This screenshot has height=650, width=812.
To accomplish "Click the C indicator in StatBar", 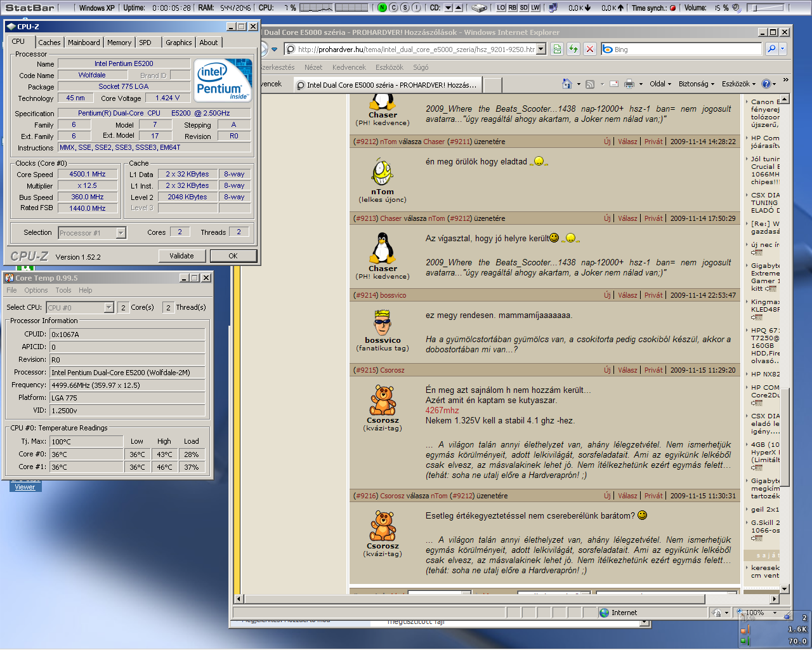I will [393, 8].
